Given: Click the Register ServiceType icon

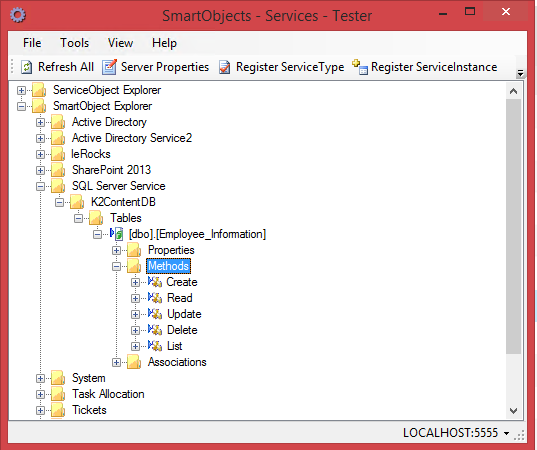Looking at the screenshot, I should 225,67.
